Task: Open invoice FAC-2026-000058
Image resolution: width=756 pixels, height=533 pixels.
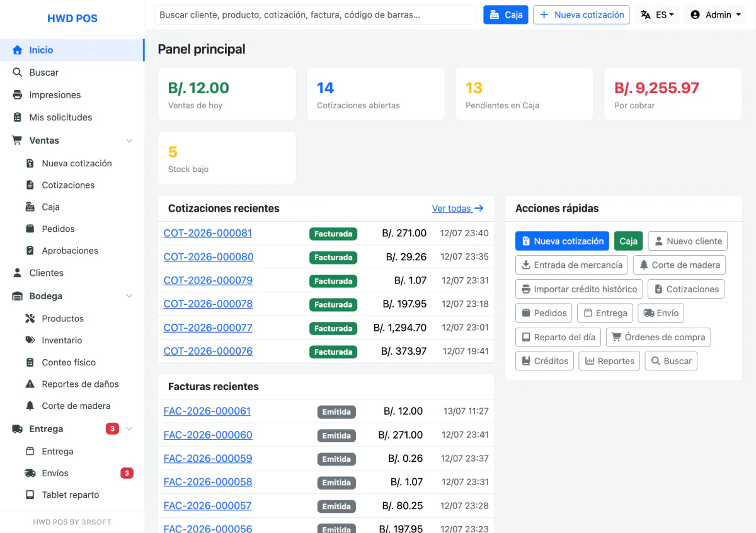Action: click(208, 482)
